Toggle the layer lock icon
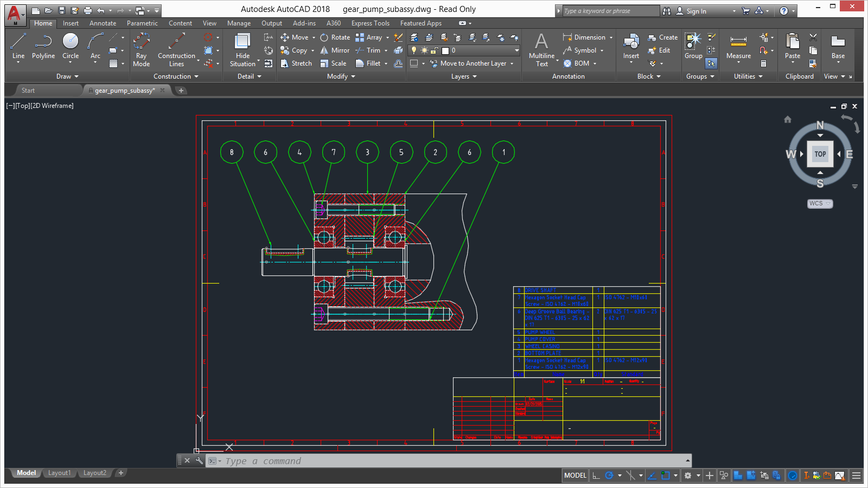The image size is (868, 488). pos(435,50)
